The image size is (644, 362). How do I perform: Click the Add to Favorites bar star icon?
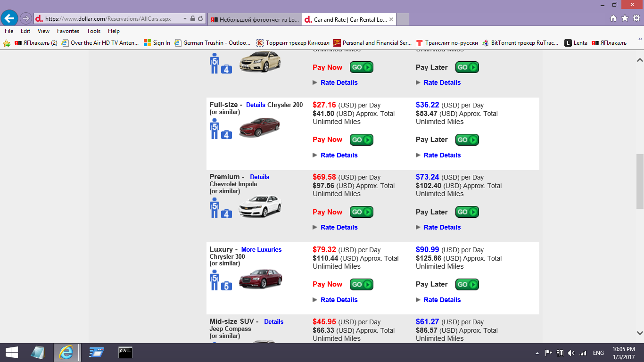tap(7, 43)
